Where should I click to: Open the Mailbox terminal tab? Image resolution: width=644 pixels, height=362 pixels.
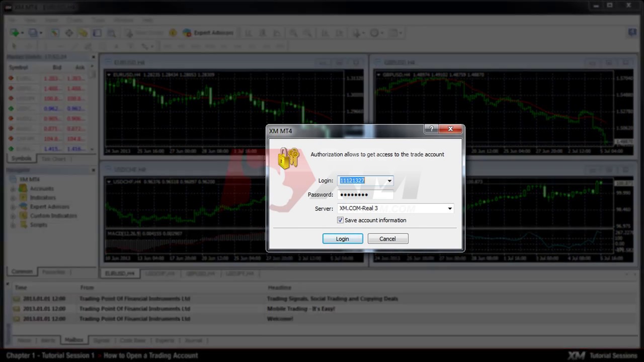pyautogui.click(x=73, y=340)
